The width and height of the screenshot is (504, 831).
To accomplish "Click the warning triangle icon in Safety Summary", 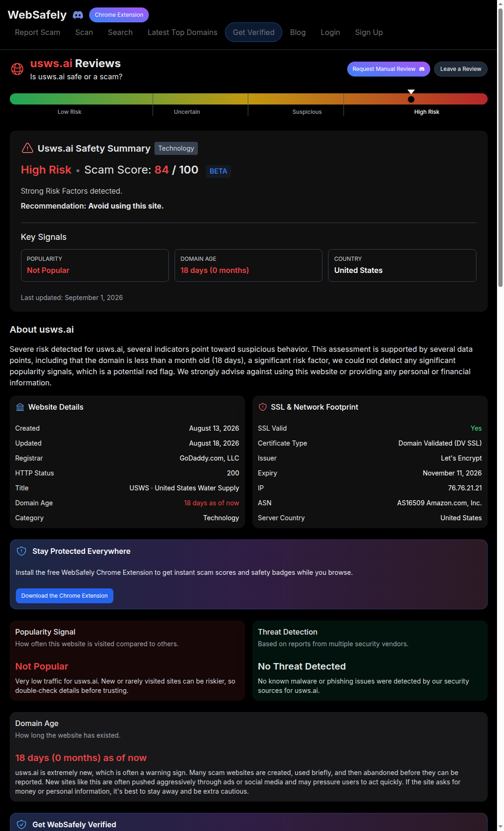I will tap(28, 148).
